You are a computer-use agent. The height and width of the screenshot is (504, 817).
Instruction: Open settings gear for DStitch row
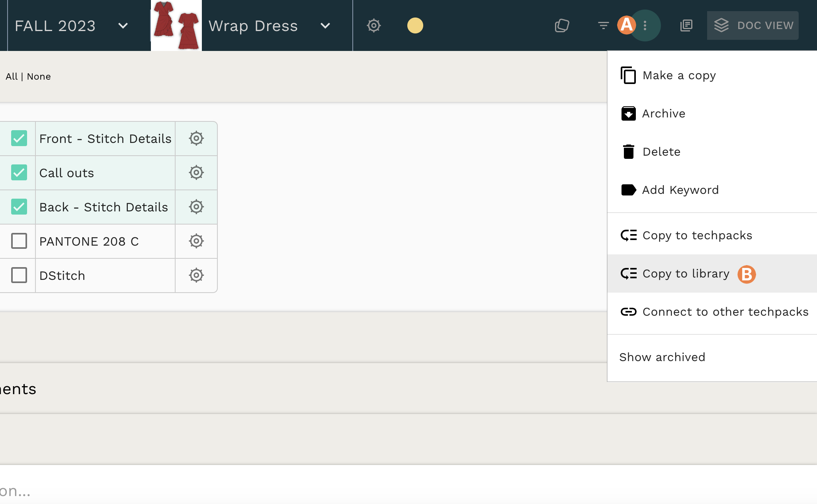click(196, 275)
